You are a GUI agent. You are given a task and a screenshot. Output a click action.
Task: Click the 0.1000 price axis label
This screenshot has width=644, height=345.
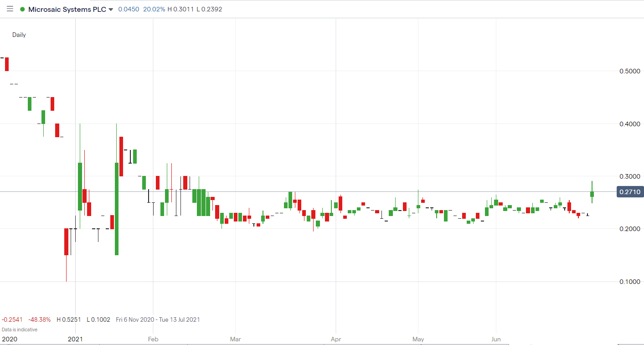pos(629,282)
